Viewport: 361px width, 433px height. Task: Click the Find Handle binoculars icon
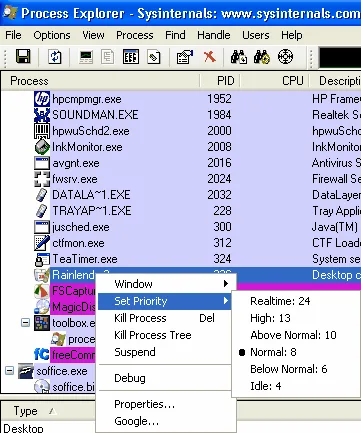239,57
